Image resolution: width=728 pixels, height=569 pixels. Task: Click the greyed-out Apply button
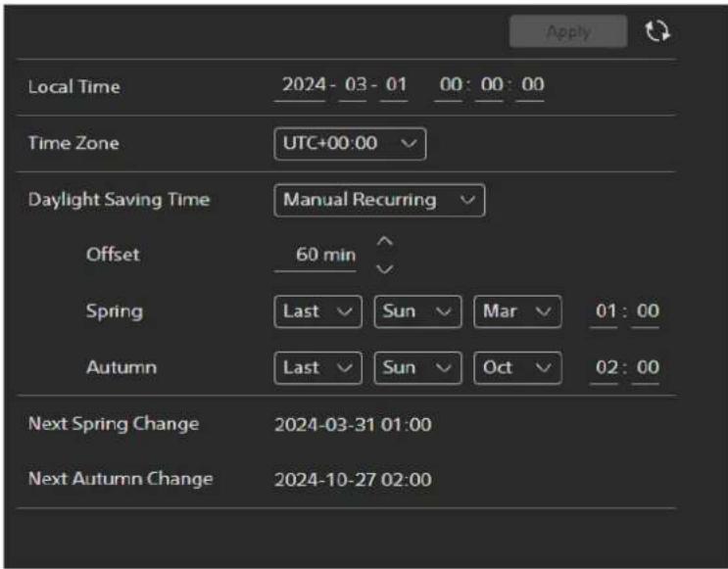pyautogui.click(x=568, y=31)
